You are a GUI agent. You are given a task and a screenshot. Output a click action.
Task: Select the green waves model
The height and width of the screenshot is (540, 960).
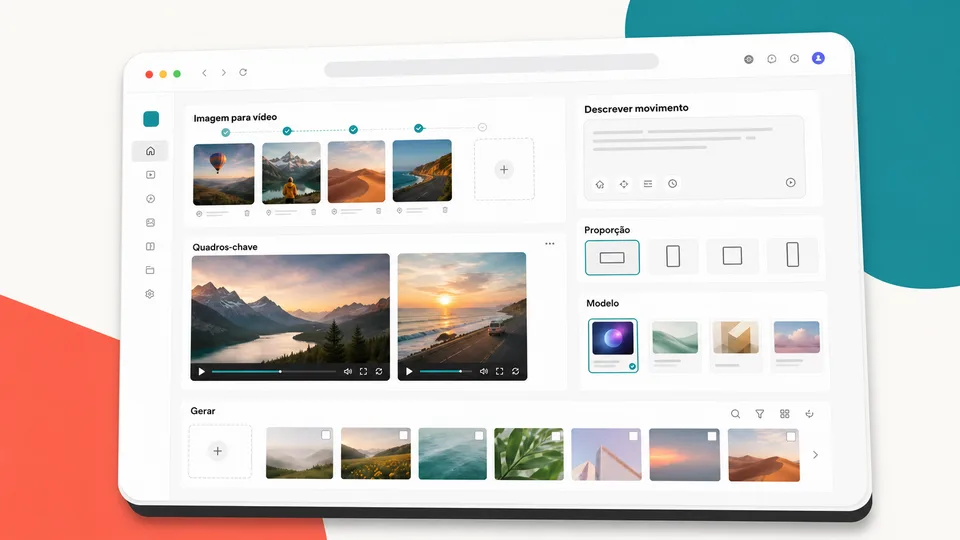pyautogui.click(x=675, y=345)
